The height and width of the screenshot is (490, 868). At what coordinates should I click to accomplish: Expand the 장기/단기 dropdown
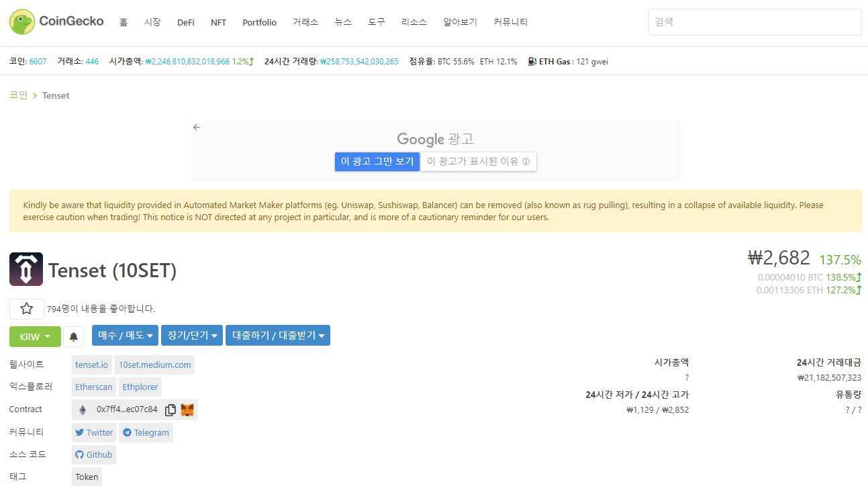[x=192, y=336]
